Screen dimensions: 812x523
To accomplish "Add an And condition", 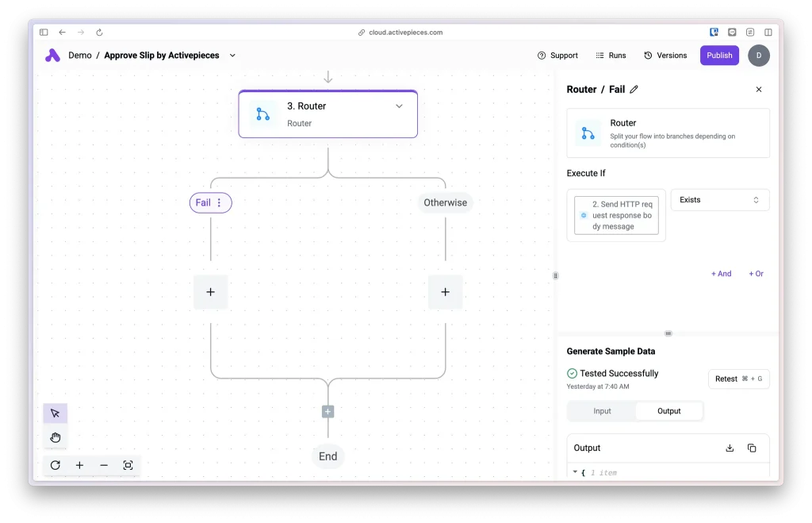I will click(721, 274).
